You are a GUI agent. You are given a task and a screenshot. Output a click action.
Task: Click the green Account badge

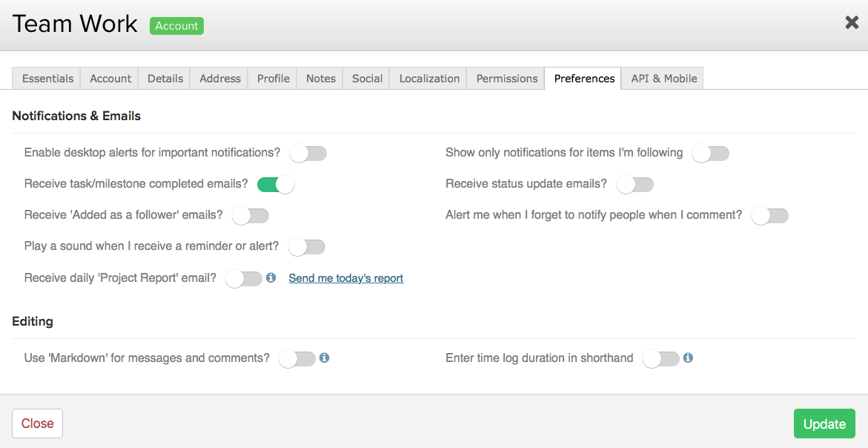(x=176, y=26)
